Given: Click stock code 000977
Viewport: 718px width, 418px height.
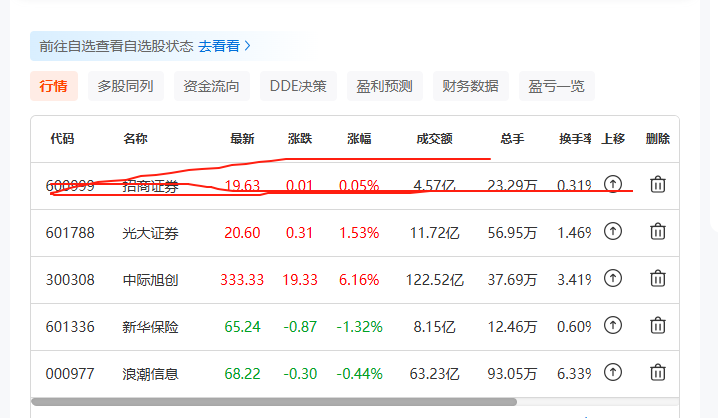Looking at the screenshot, I should coord(70,374).
